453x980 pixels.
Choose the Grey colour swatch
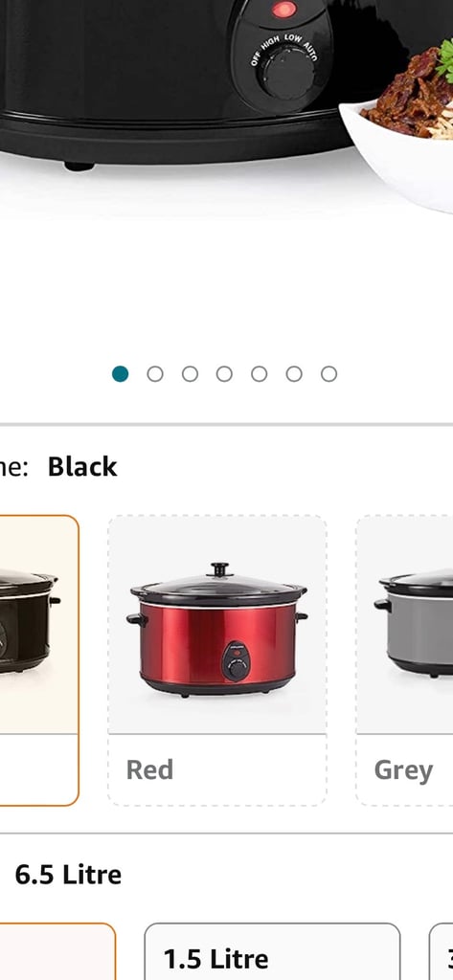[404, 660]
